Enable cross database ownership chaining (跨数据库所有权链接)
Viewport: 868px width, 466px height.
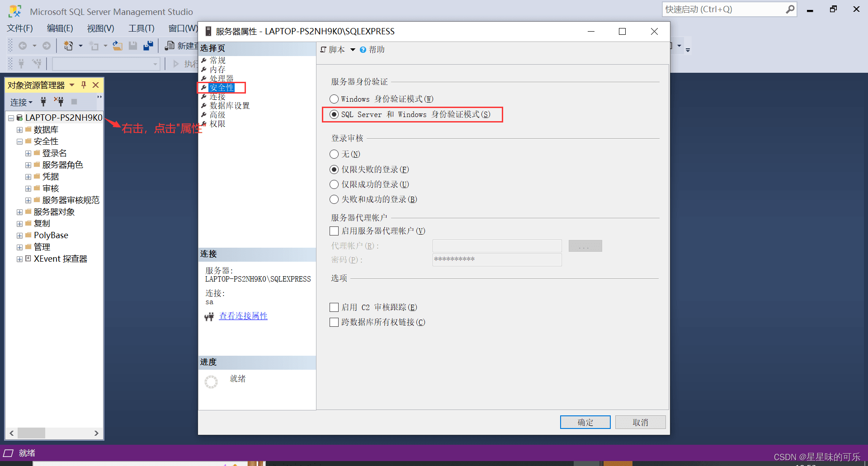tap(334, 322)
